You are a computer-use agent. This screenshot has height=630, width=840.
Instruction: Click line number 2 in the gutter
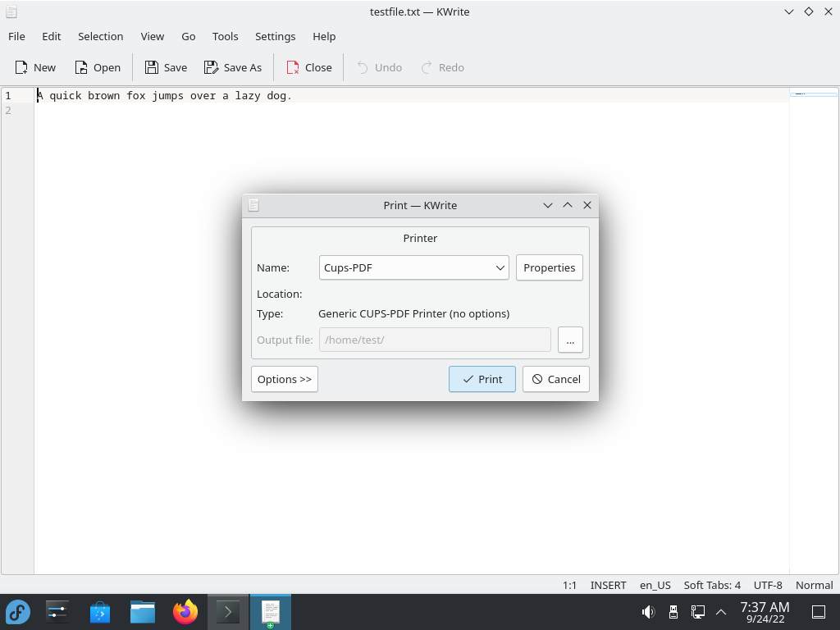coord(8,111)
